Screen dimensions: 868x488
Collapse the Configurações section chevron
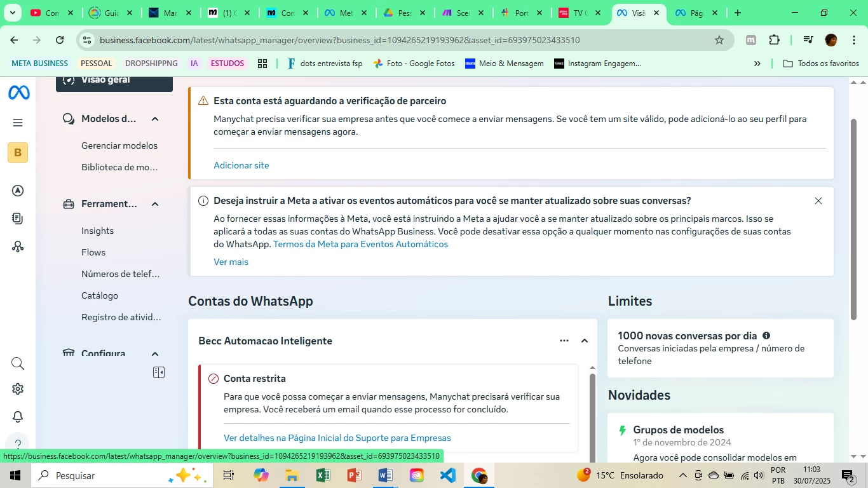(154, 354)
